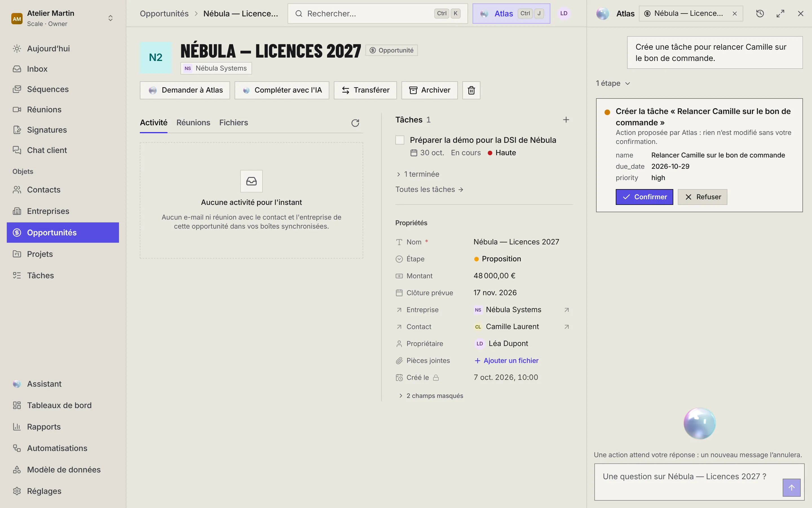Click Ajouter un fichier link

[506, 360]
